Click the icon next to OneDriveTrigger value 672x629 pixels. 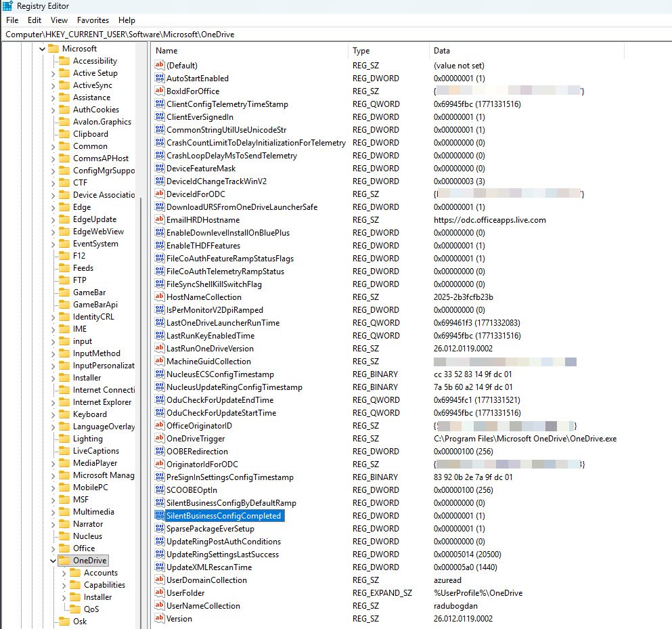pos(160,439)
